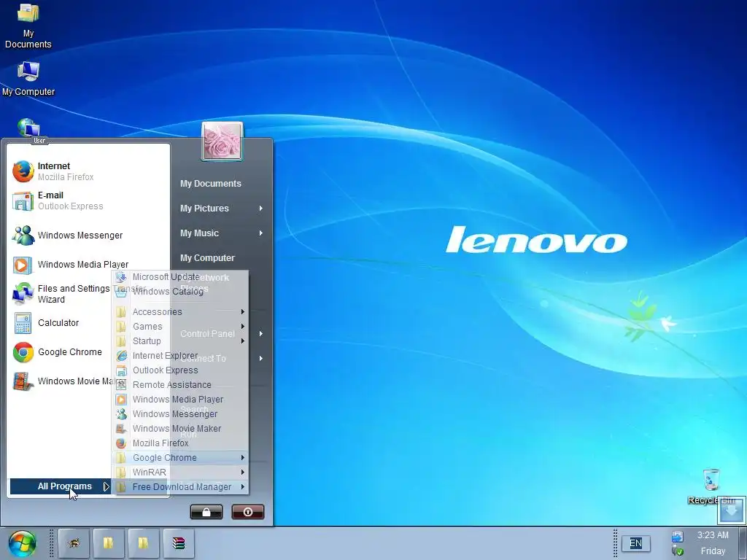Image resolution: width=747 pixels, height=560 pixels.
Task: Click the user account rose picture
Action: point(222,141)
